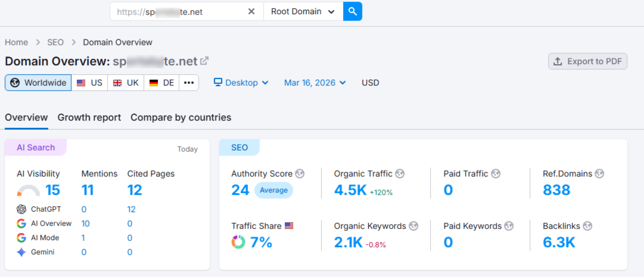This screenshot has height=277, width=644.
Task: Open the Compare by countries tab
Action: click(x=181, y=117)
